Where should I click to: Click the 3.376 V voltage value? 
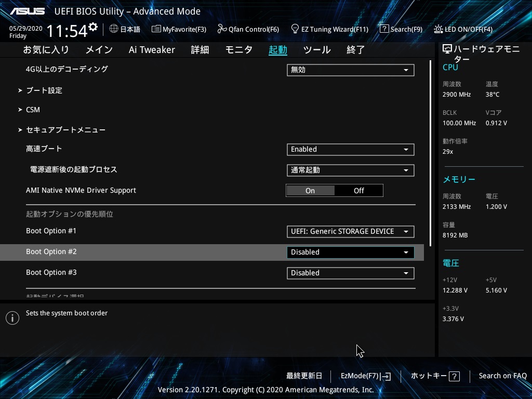click(453, 319)
